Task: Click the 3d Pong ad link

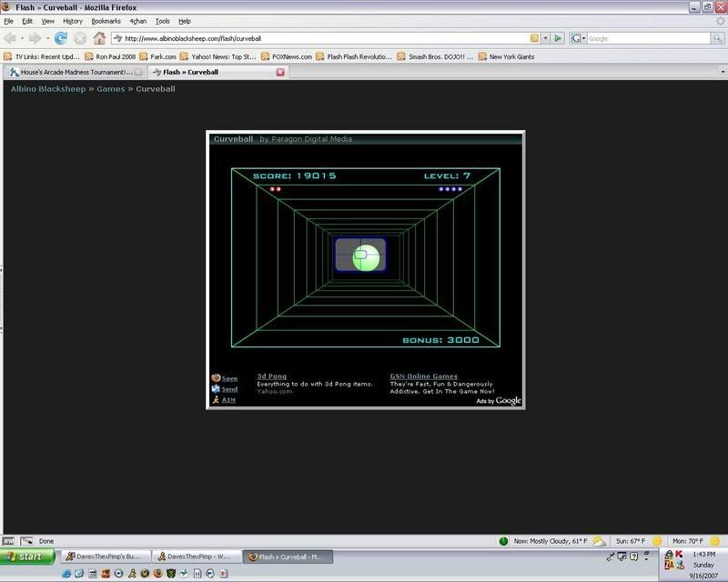Action: coord(271,376)
